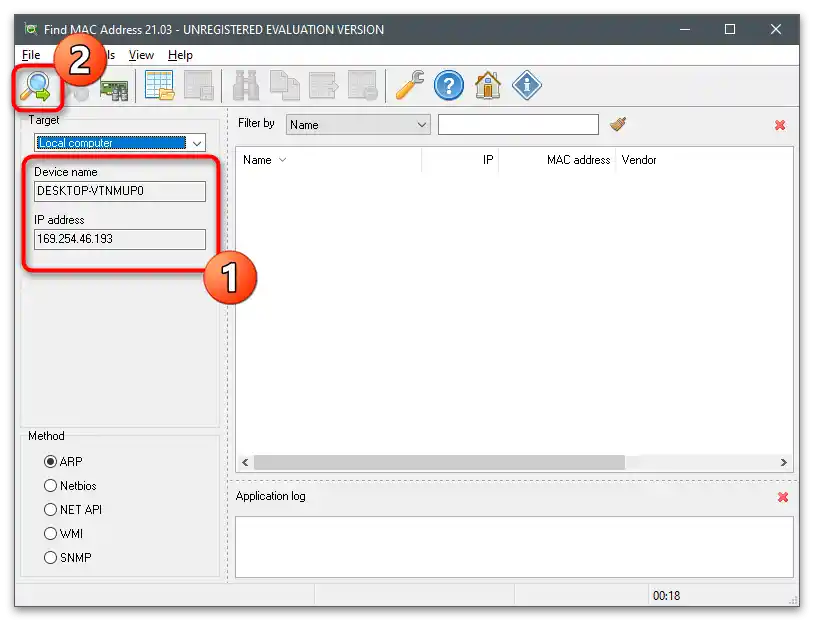The height and width of the screenshot is (621, 814).
Task: Select the ARP method radio button
Action: coord(50,462)
